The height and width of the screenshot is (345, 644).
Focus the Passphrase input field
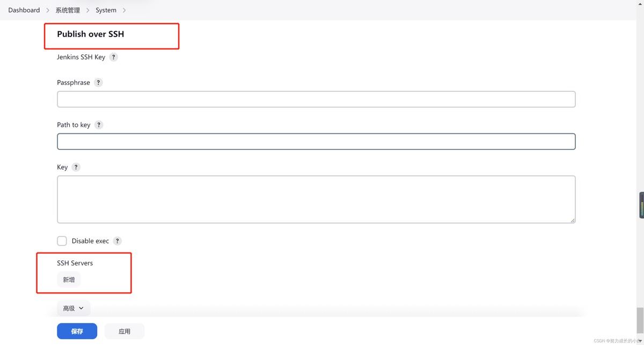coord(316,99)
